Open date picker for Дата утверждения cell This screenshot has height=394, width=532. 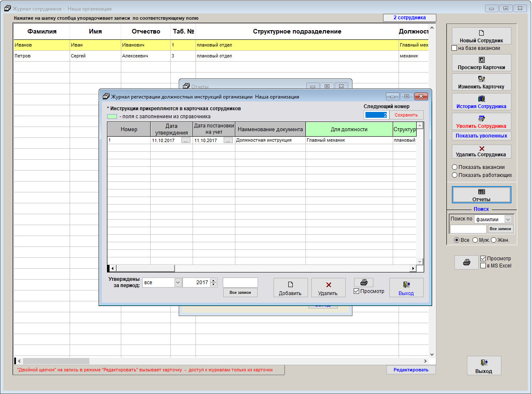point(185,140)
